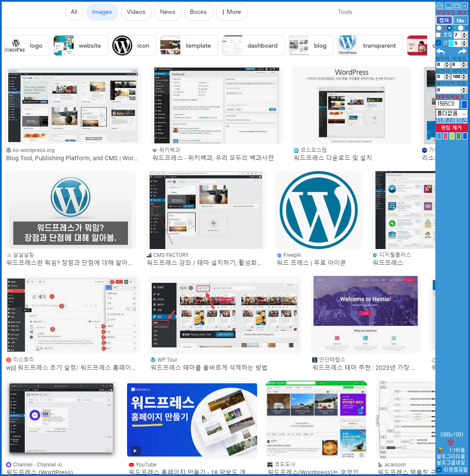The height and width of the screenshot is (476, 470).
Task: Click the 티스토리 favicon
Action: (x=9, y=360)
